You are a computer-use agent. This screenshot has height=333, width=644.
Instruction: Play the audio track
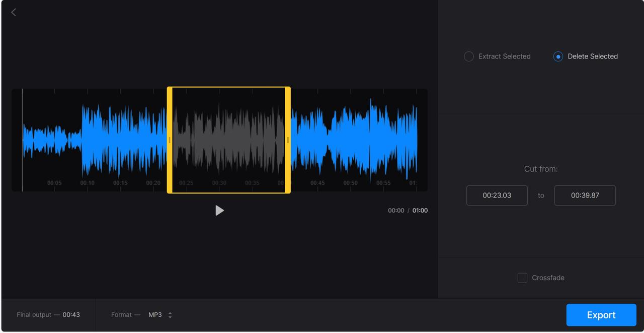[219, 211]
